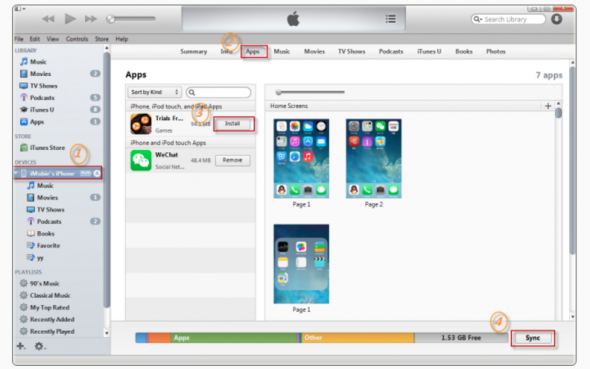Click in the Search Library field
590x369 pixels.
point(508,19)
